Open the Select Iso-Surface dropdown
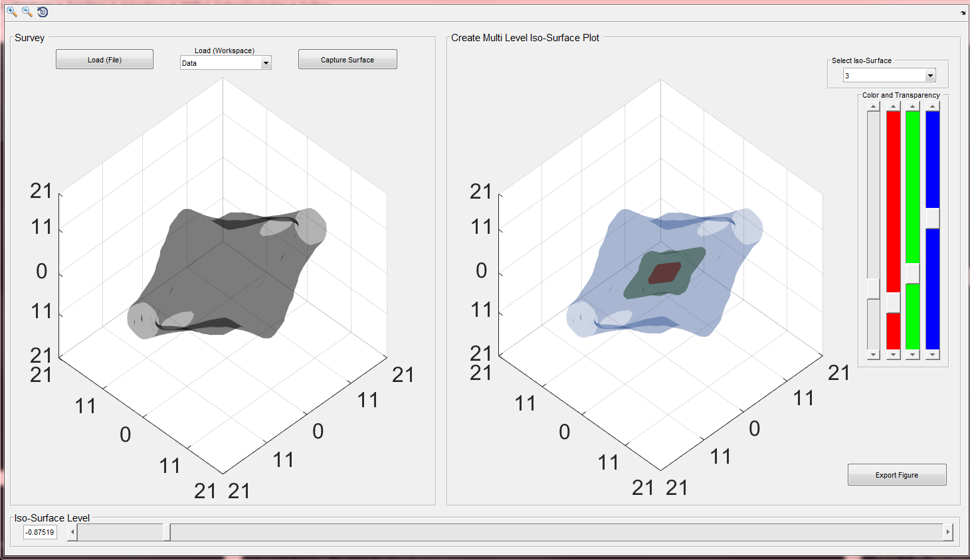 coord(889,76)
